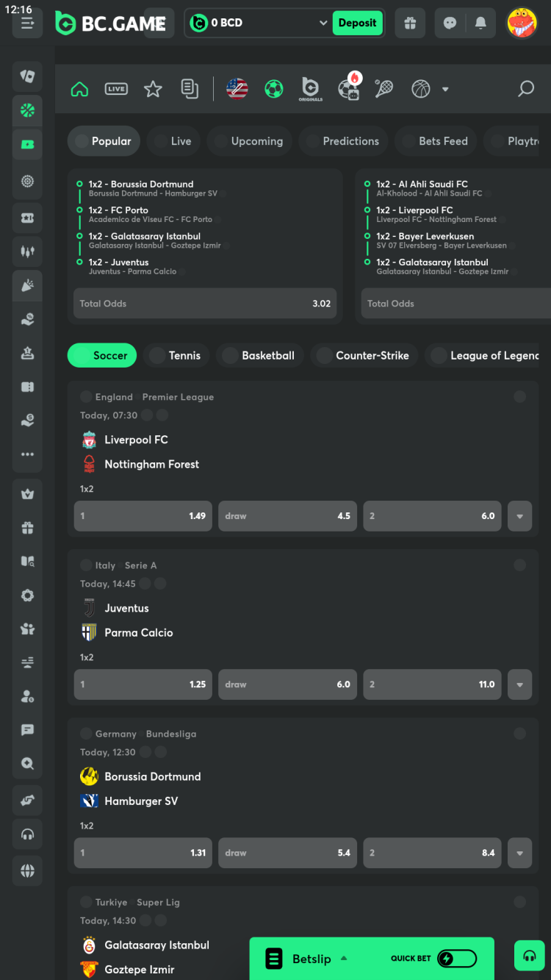Open the party popper promotions sidebar icon
551x980 pixels.
pos(27,286)
